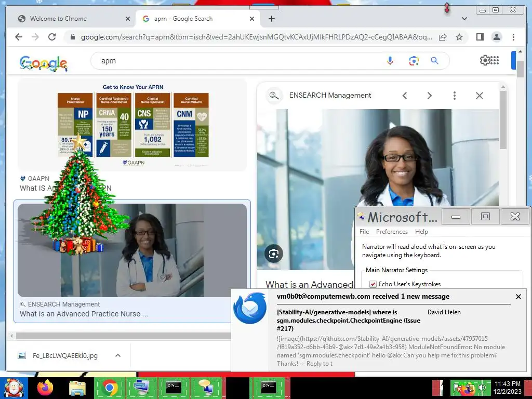
Task: Show previous image in preview panel
Action: coord(404,96)
